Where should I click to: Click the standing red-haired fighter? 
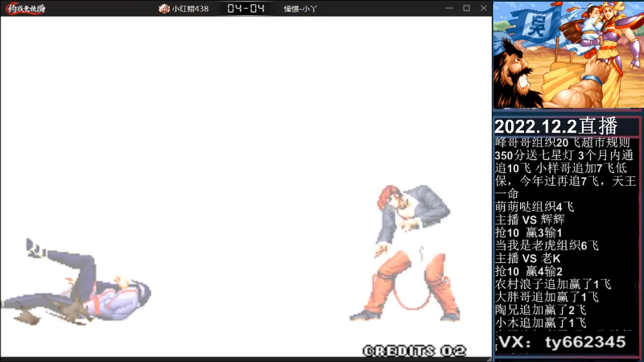point(407,253)
